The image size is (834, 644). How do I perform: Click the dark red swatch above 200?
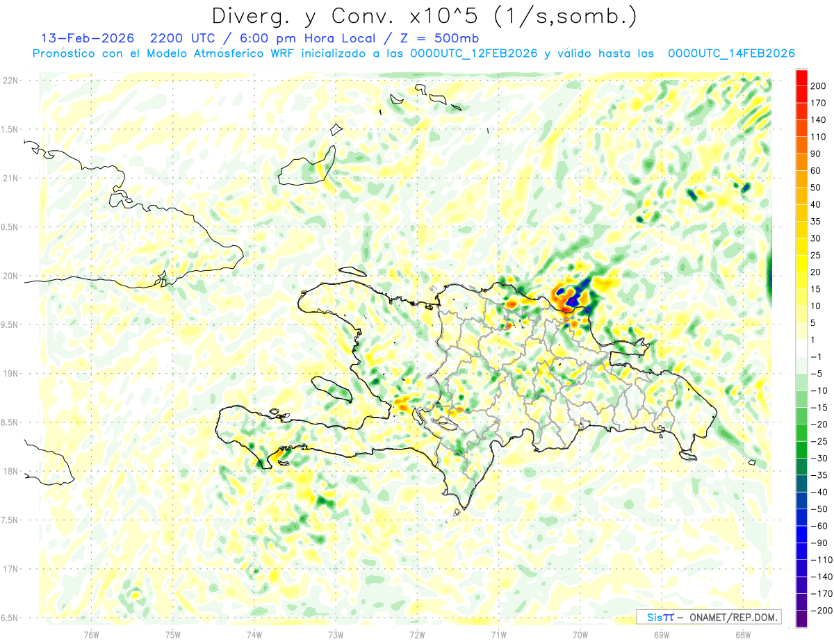tap(801, 78)
